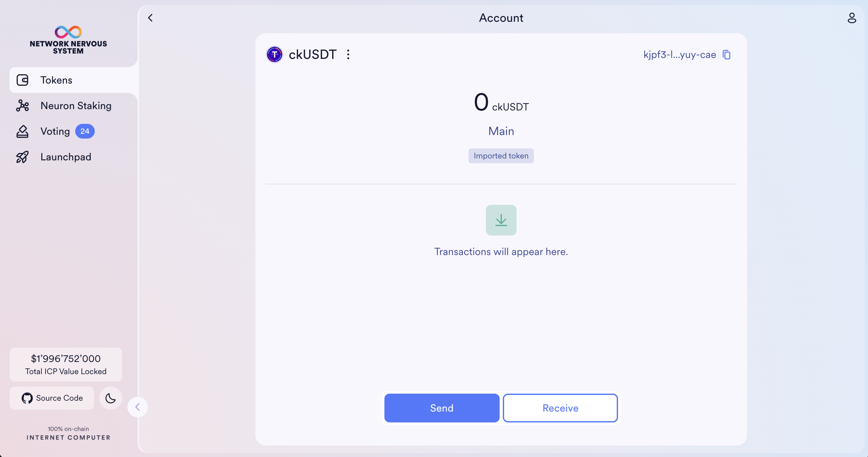Select the Launchpad menu item

pos(65,157)
